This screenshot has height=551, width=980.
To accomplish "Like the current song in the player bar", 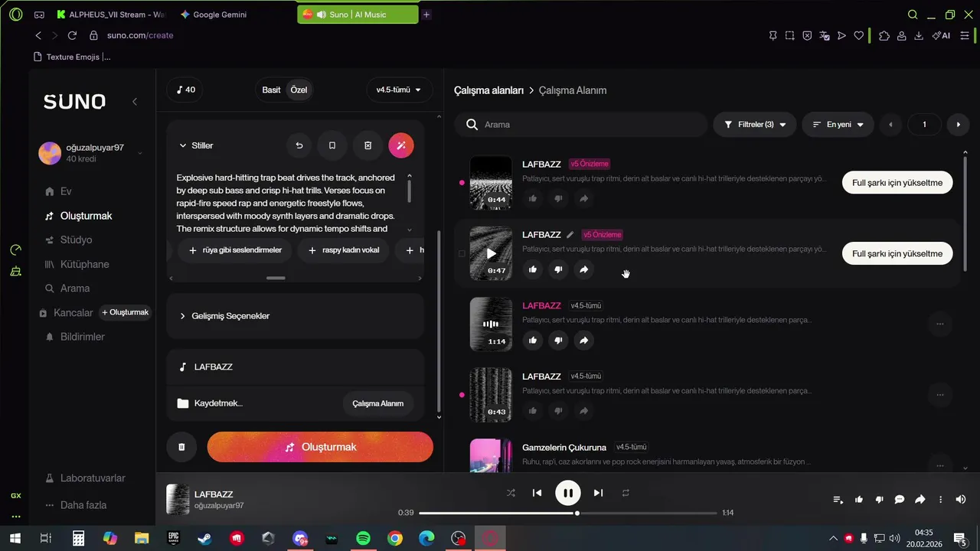I will pos(859,500).
